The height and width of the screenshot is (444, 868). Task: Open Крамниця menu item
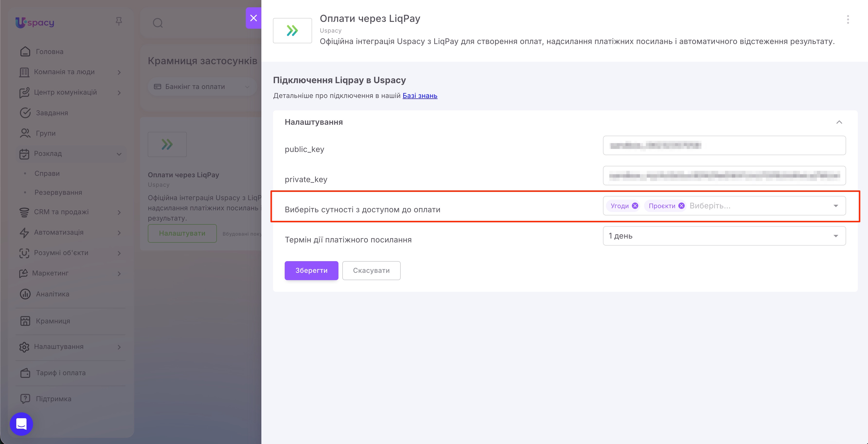53,321
